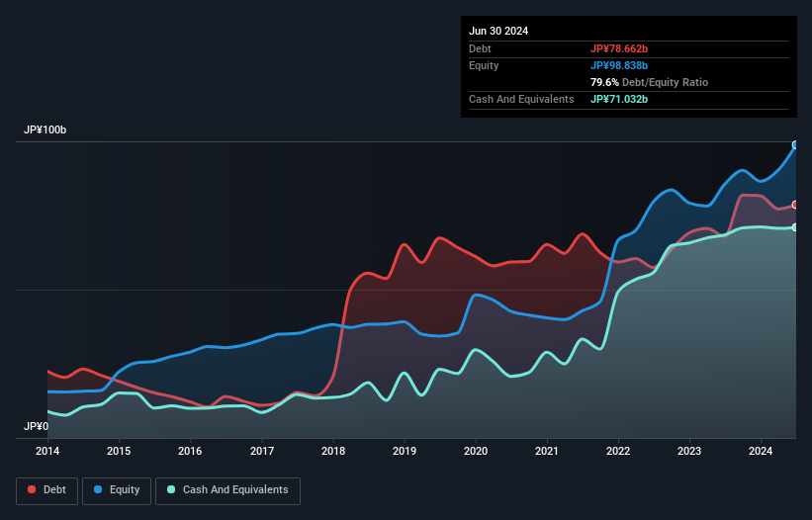Screen dimensions: 812x520
Task: Click the Debt row label in tooltip
Action: pos(480,48)
